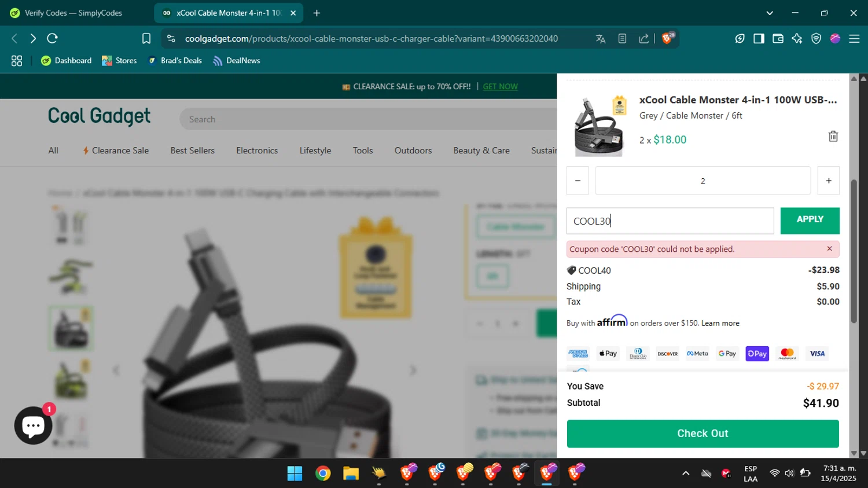Click the share page icon
868x488 pixels.
643,39
